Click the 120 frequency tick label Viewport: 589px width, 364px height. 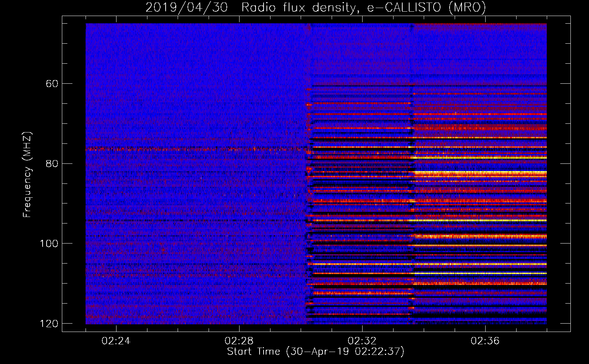[x=49, y=323]
